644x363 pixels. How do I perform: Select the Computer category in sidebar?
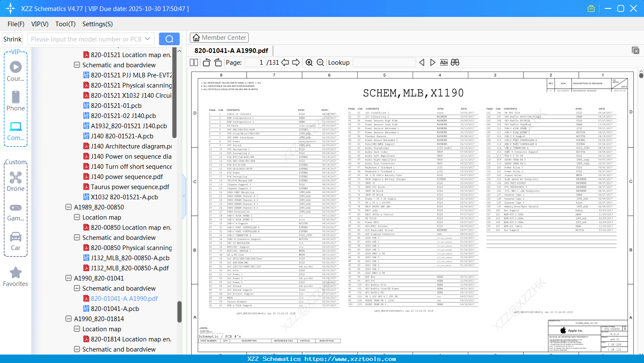pyautogui.click(x=16, y=131)
